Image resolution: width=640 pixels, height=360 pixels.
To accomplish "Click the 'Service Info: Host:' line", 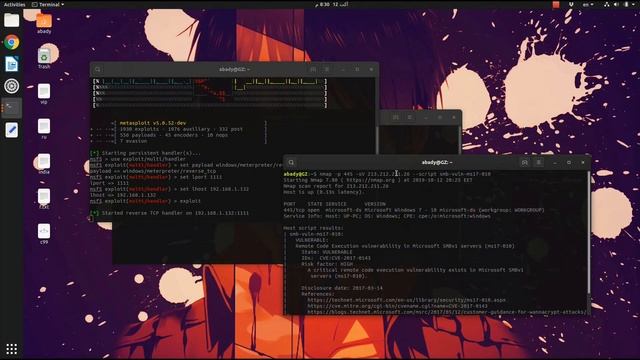I will [387, 216].
